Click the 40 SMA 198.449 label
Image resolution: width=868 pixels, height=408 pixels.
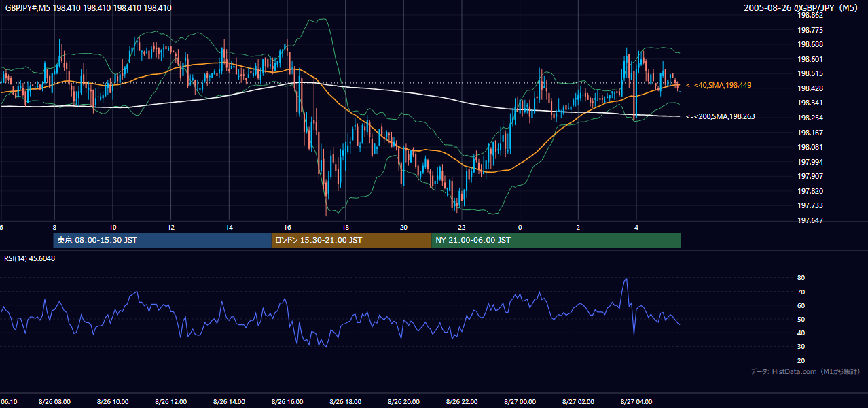[719, 85]
